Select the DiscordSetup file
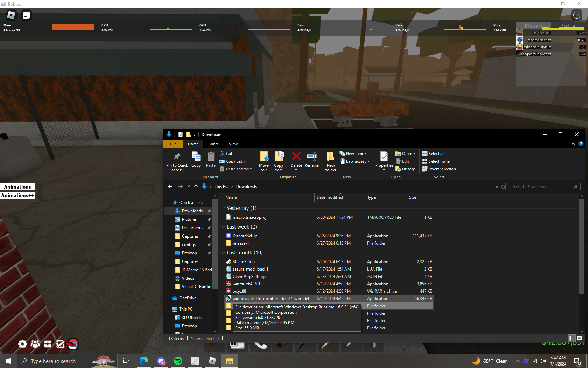 [329, 236]
